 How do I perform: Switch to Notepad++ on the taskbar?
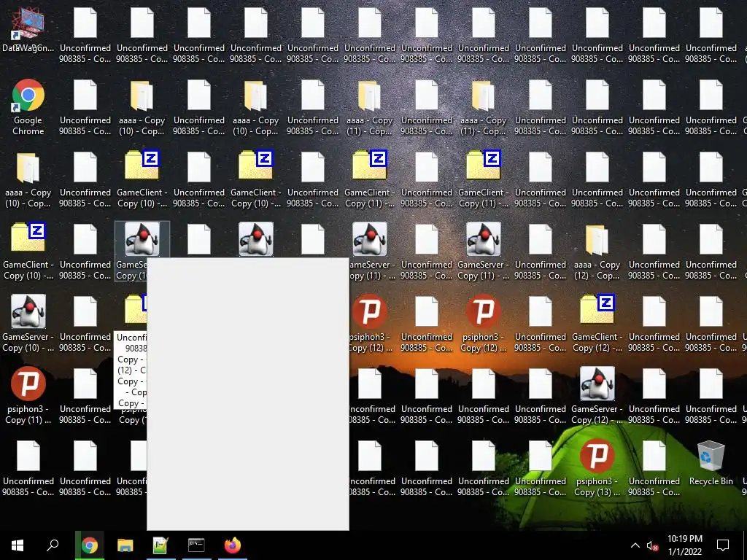pyautogui.click(x=160, y=545)
